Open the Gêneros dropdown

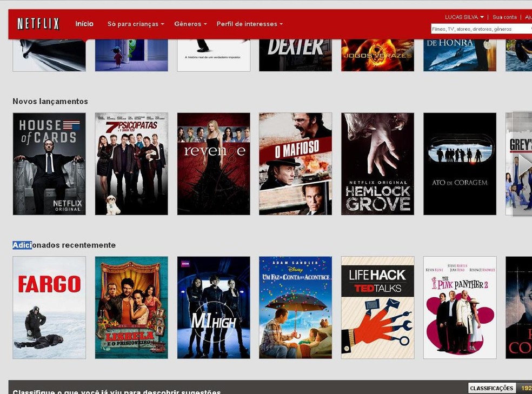[190, 24]
